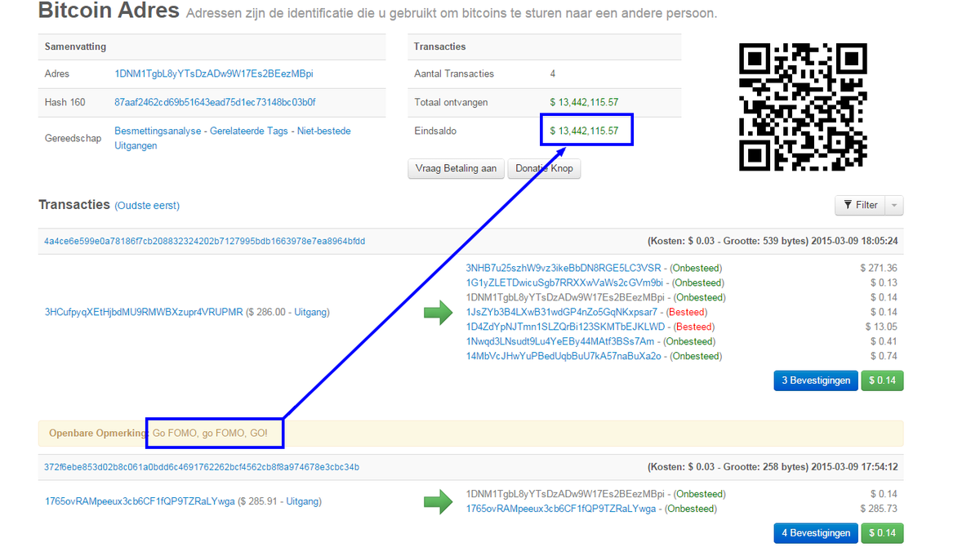This screenshot has height=556, width=980.
Task: Click the 4 Bevestigingen button
Action: point(815,533)
